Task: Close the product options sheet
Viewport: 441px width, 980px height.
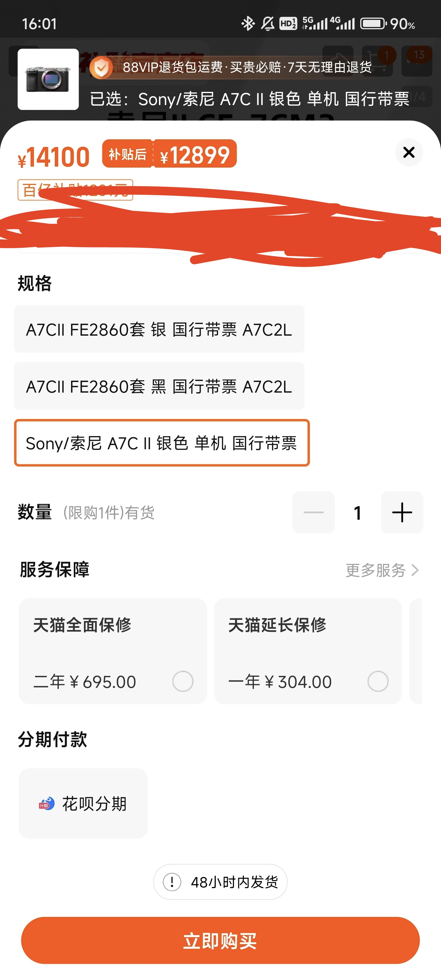Action: tap(409, 153)
